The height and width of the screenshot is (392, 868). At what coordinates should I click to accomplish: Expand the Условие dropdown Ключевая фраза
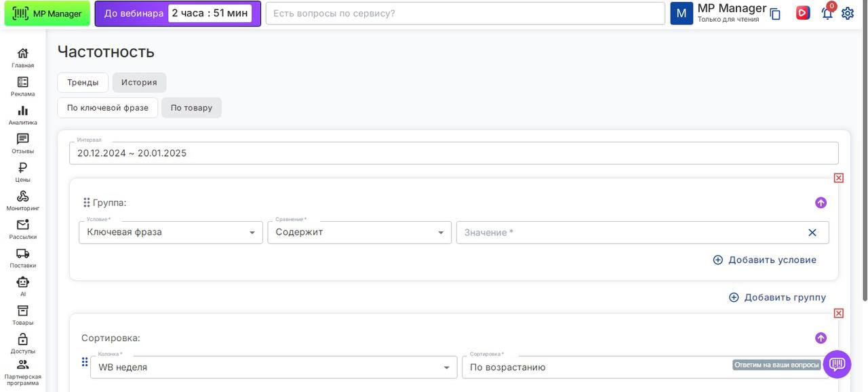click(x=170, y=233)
